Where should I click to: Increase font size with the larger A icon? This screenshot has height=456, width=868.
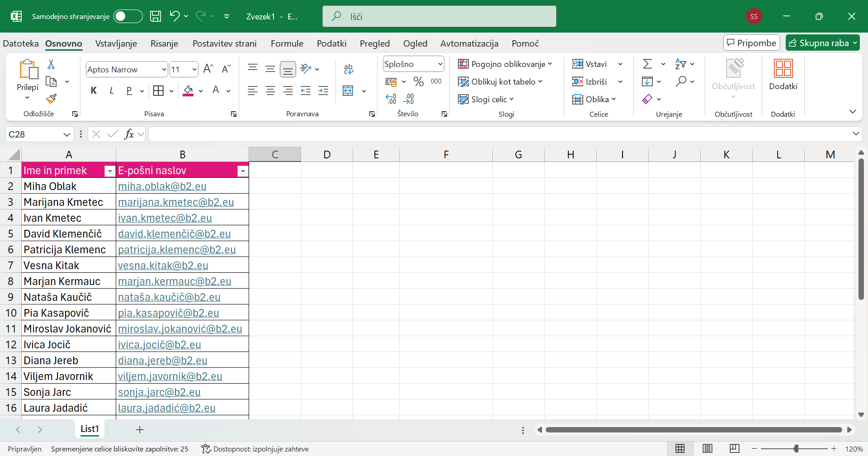[208, 69]
